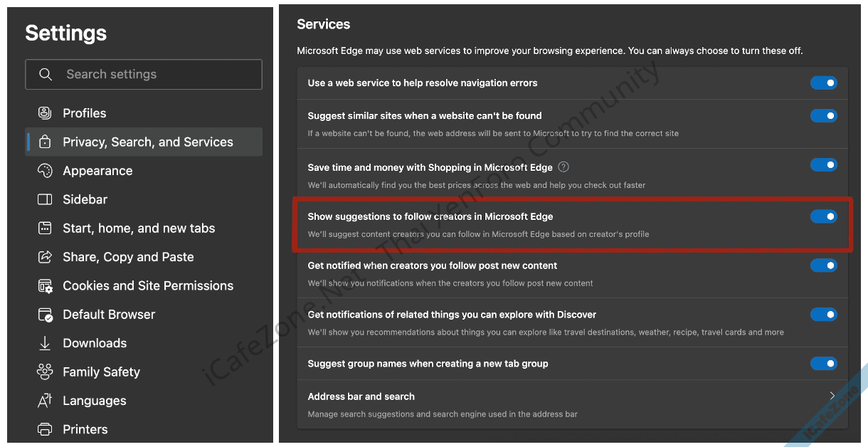
Task: Open Cookies and Site Permissions section
Action: tap(147, 285)
